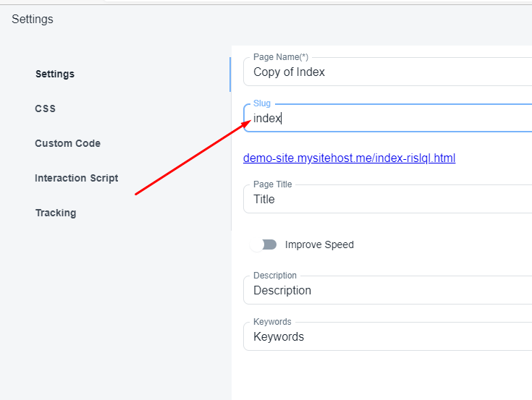Click the 'Page Title' floating label
The width and height of the screenshot is (532, 400).
(x=273, y=184)
